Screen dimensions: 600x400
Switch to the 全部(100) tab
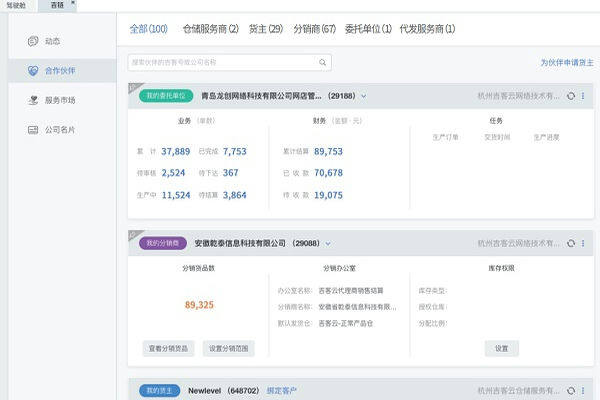tap(148, 29)
